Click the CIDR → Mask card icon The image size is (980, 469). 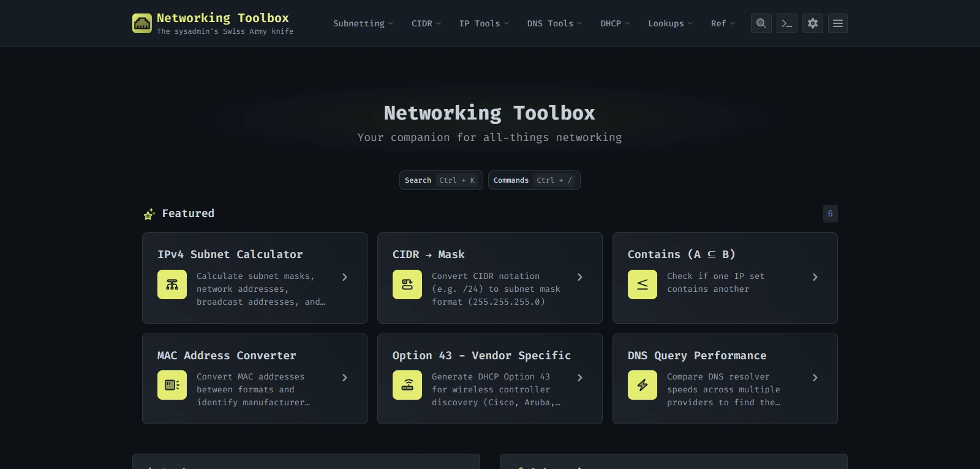click(407, 284)
